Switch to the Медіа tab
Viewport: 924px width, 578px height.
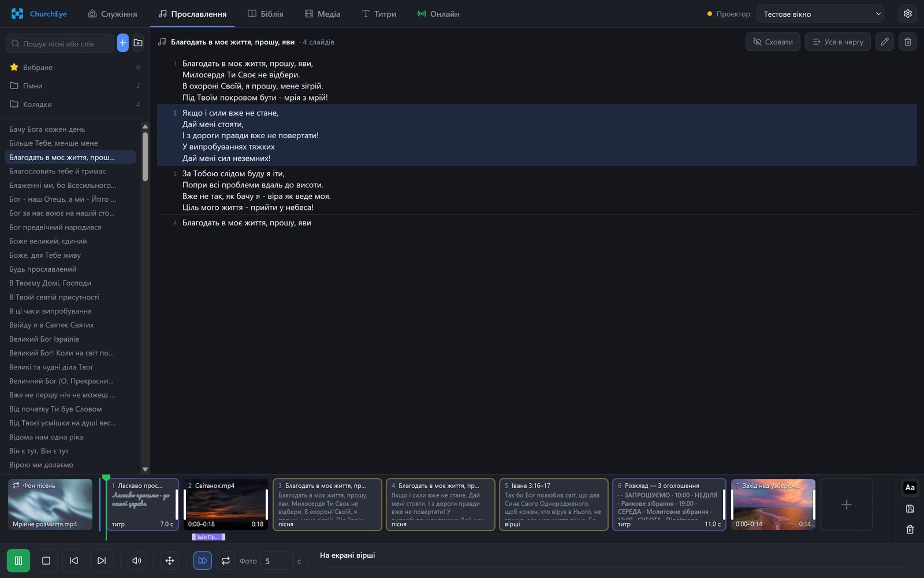(x=323, y=14)
